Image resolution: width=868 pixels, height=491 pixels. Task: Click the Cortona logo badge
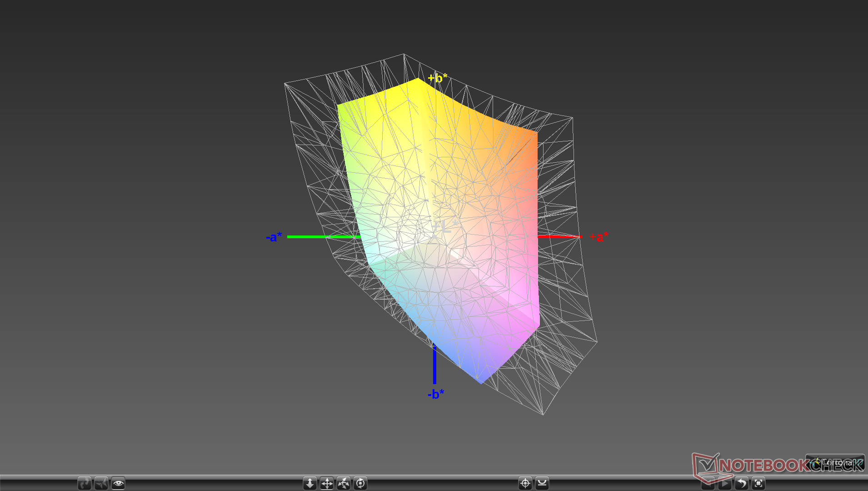click(835, 462)
